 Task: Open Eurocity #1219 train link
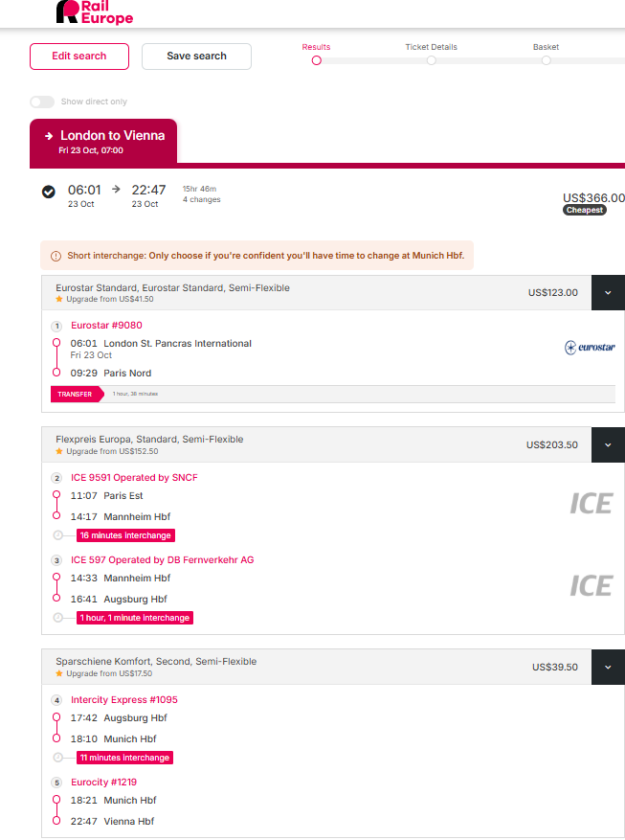pos(103,783)
